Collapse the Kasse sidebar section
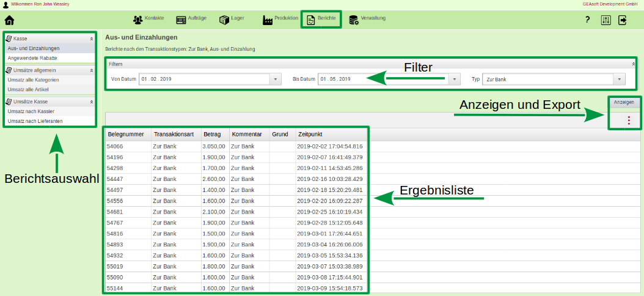This screenshot has width=644, height=296. 91,39
